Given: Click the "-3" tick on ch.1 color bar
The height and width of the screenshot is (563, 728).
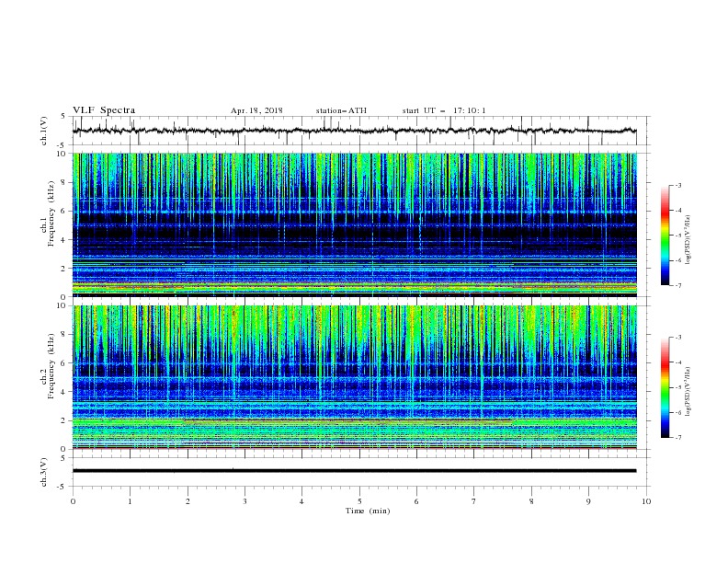Looking at the screenshot, I should pyautogui.click(x=678, y=185).
